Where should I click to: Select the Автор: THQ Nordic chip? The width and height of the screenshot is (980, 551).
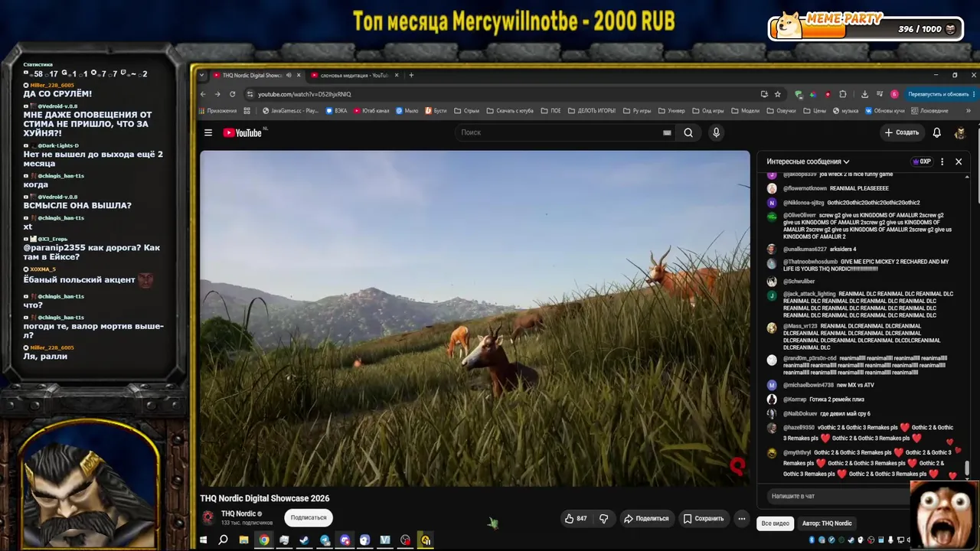[827, 523]
